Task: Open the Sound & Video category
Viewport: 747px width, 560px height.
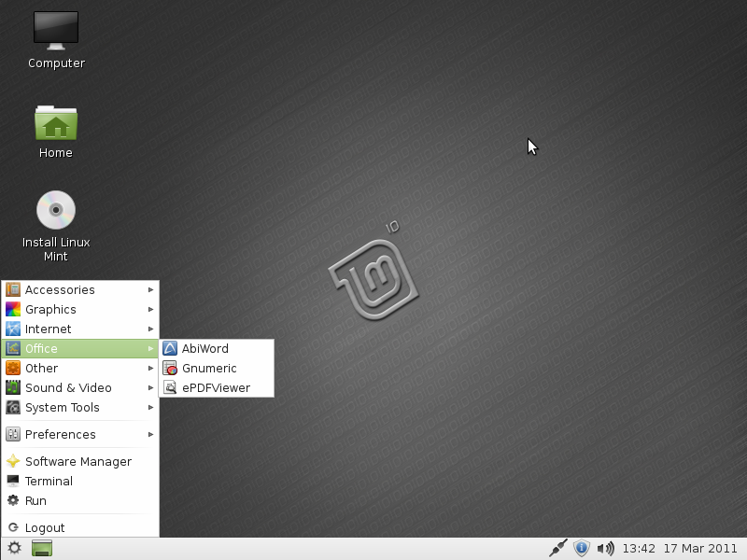Action: pyautogui.click(x=68, y=387)
